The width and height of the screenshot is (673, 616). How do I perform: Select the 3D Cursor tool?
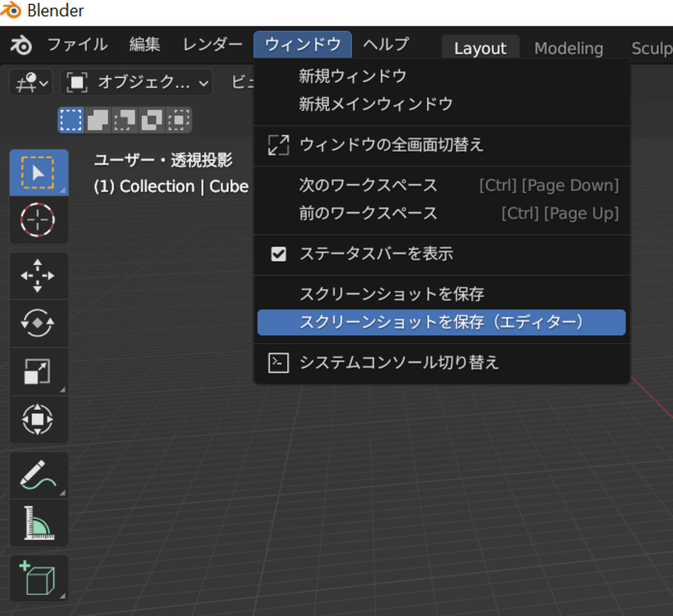pos(39,220)
